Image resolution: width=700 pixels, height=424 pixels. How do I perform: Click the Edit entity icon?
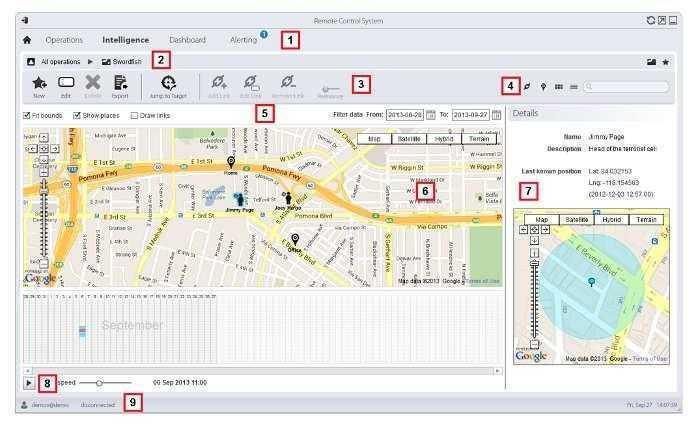[66, 83]
